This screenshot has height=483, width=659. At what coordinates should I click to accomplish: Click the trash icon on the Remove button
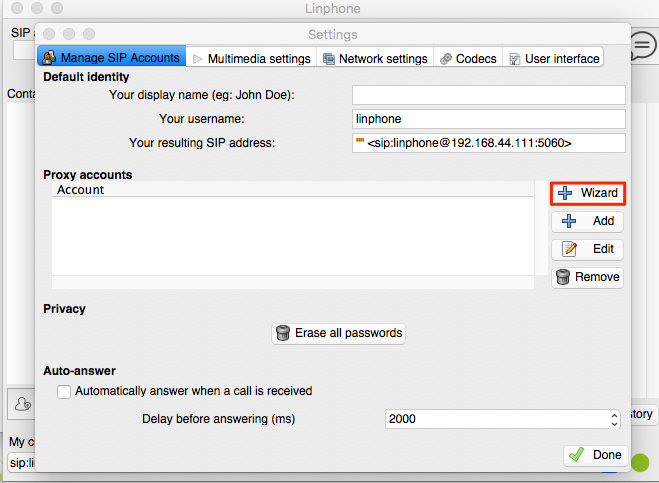[563, 277]
